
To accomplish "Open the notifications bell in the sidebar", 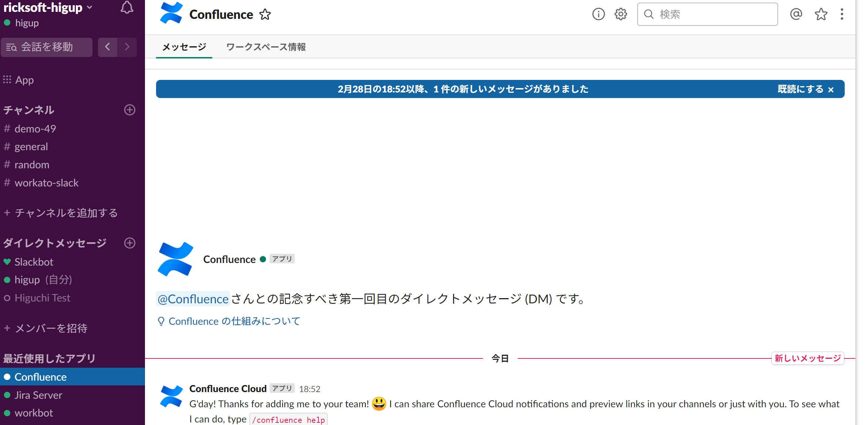I will coord(127,7).
